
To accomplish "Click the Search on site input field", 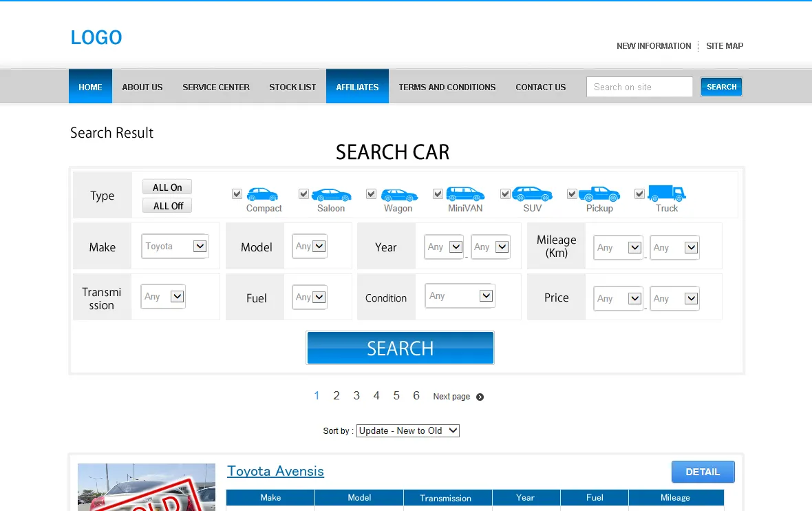I will tap(639, 87).
